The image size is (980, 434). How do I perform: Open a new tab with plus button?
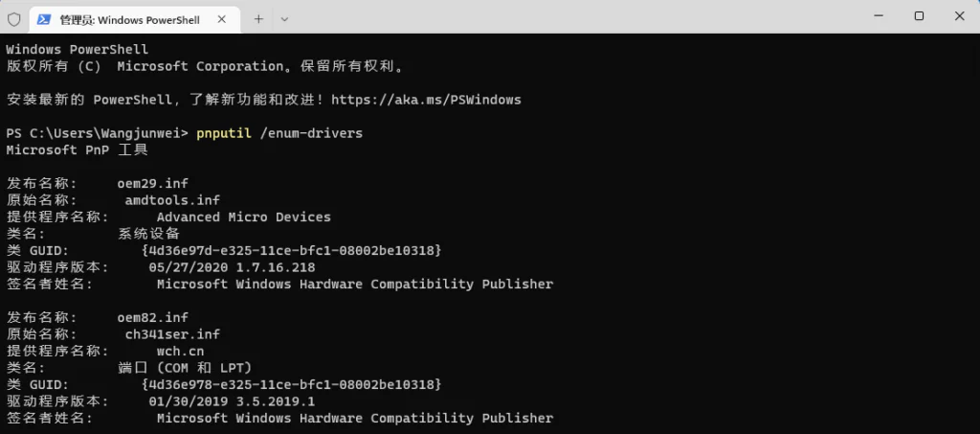point(258,19)
